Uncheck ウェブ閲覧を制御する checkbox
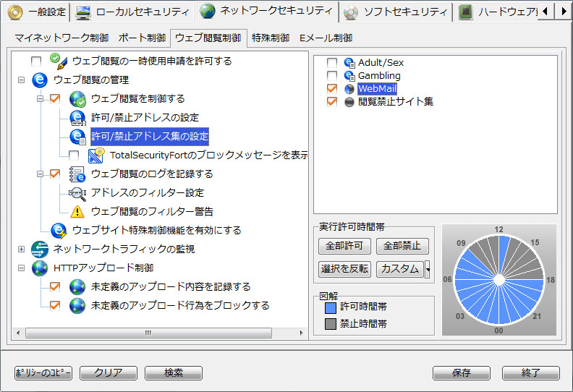Viewport: 573px width, 392px height. 55,98
